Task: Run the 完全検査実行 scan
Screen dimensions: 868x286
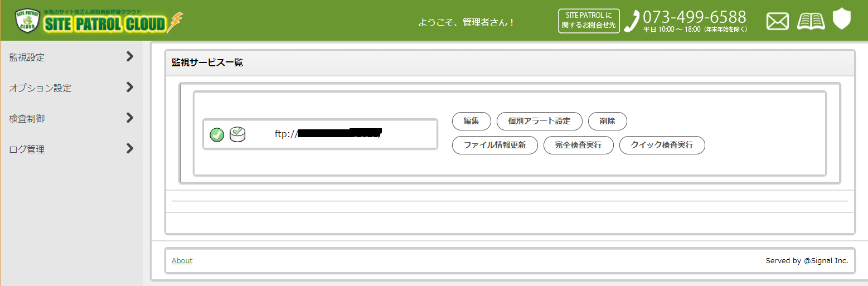Action: coord(578,145)
